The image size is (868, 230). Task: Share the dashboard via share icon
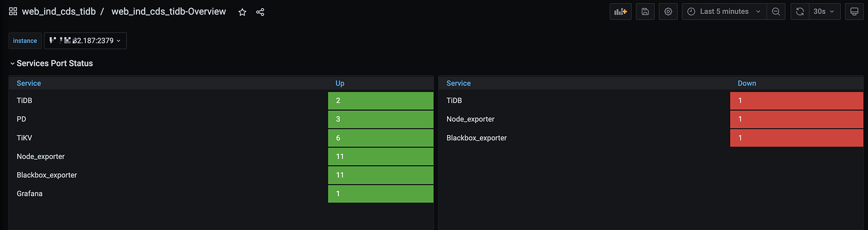(x=260, y=12)
